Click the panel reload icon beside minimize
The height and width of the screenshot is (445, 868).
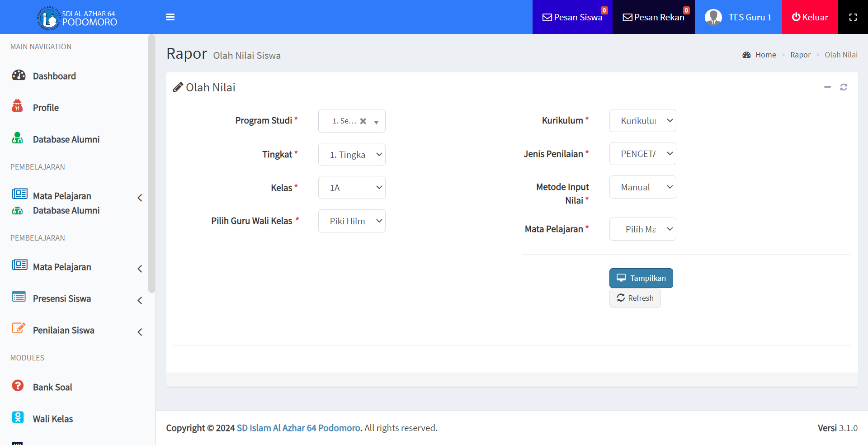[844, 87]
